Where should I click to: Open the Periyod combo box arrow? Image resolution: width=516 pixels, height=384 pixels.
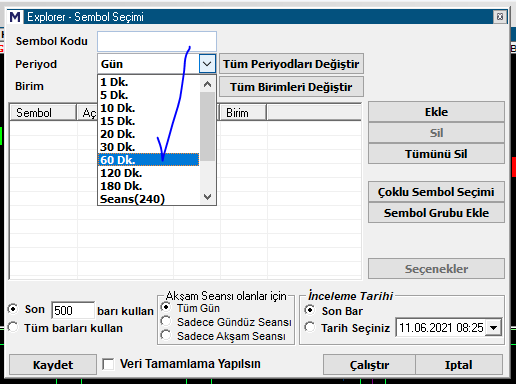tap(207, 63)
